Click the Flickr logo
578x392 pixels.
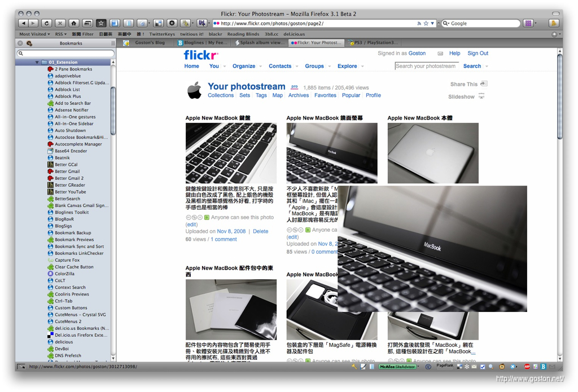tap(201, 55)
